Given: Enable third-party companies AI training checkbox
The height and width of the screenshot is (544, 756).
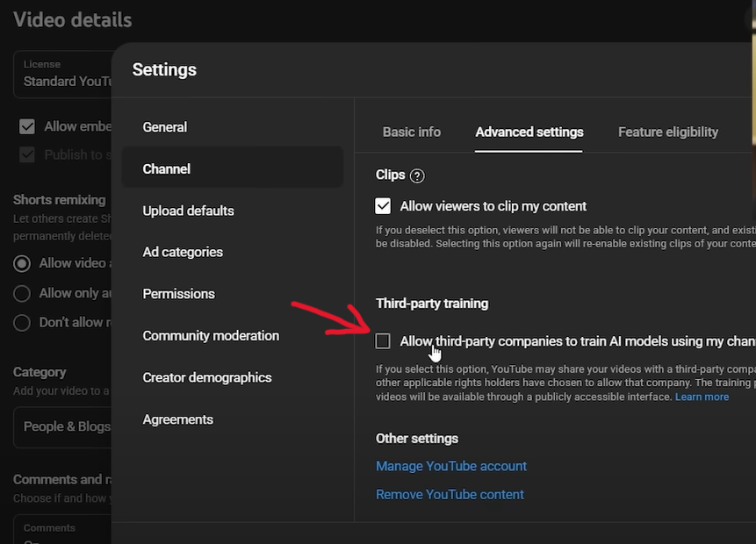Looking at the screenshot, I should pyautogui.click(x=383, y=341).
